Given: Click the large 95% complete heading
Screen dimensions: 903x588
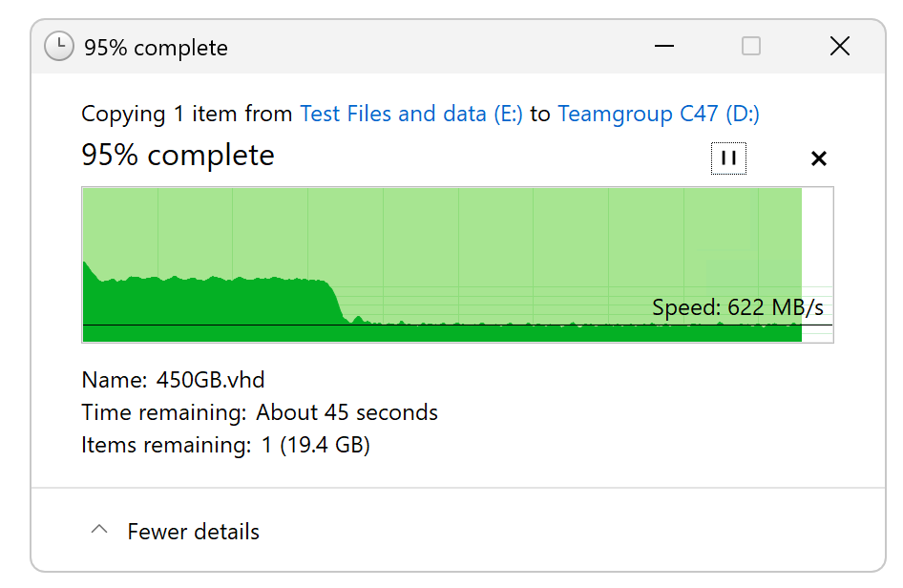Looking at the screenshot, I should 178,156.
